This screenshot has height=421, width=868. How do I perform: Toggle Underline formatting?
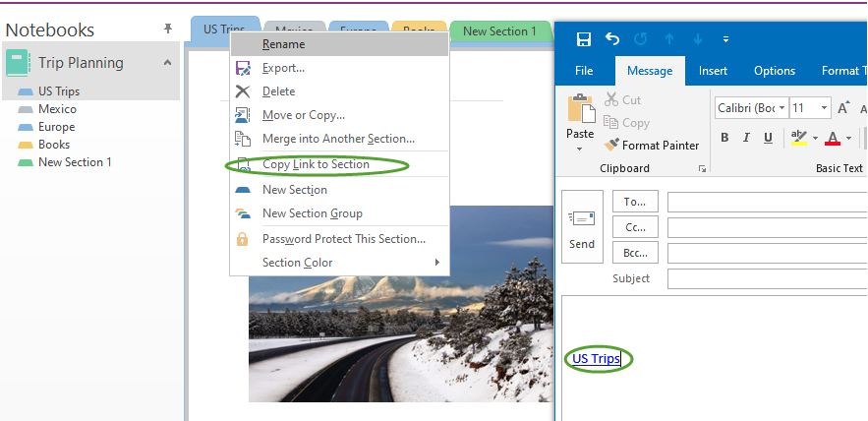click(x=768, y=138)
